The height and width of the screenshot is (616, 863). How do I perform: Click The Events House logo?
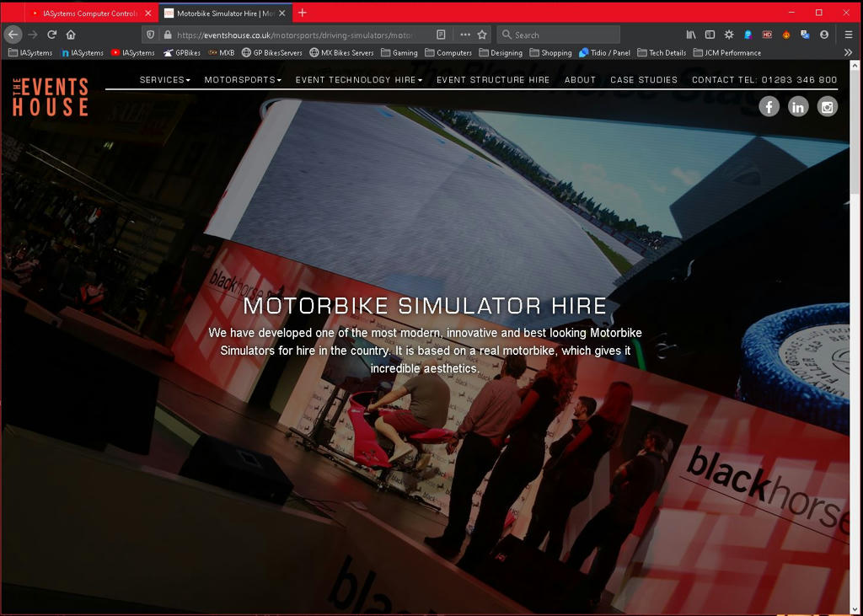pos(50,97)
